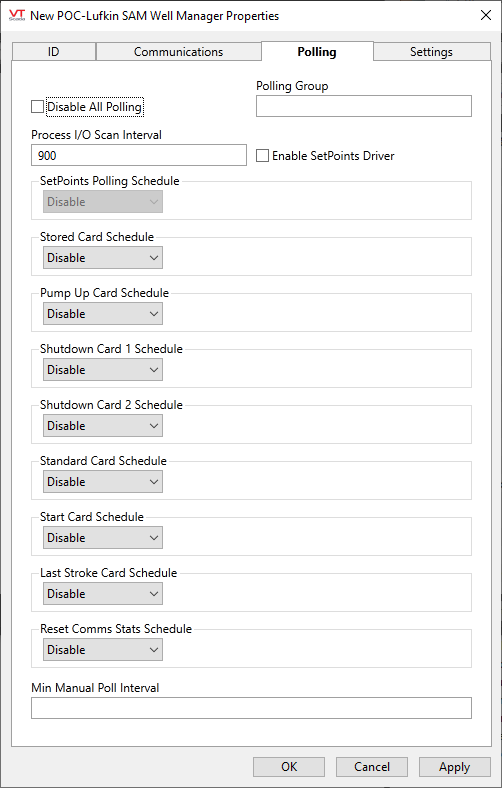Open the Settings tab

click(x=431, y=52)
